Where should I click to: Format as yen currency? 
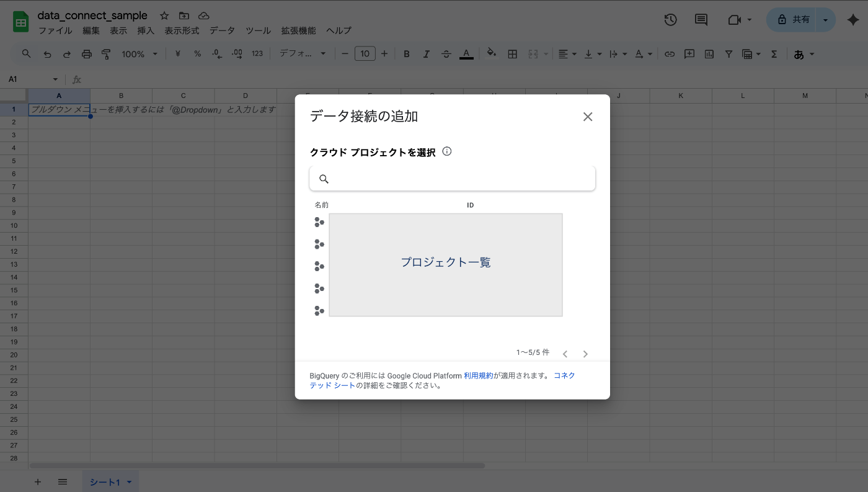point(178,54)
